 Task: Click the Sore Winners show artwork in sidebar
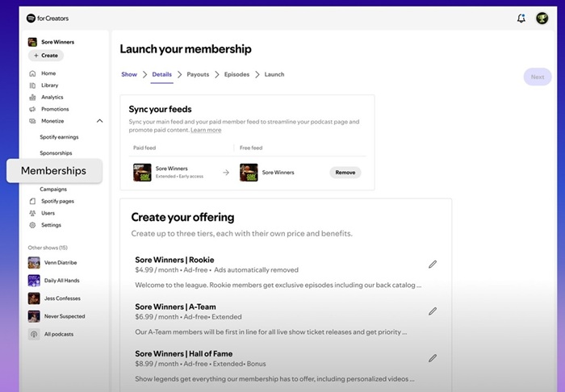(32, 42)
